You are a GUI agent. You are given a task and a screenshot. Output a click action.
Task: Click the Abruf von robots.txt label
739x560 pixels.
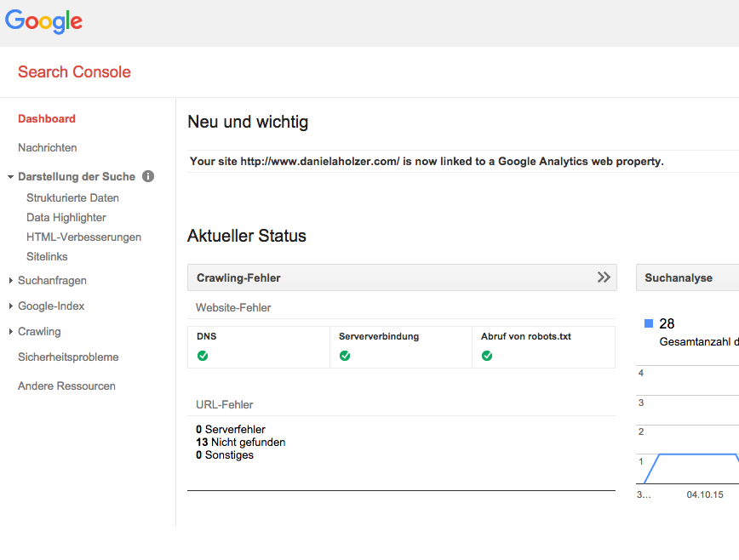(526, 336)
